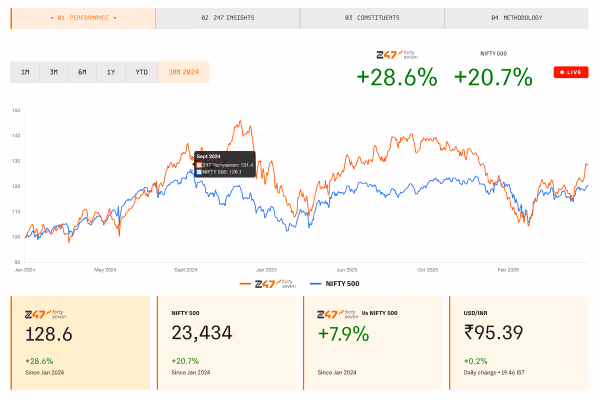Select the Jan 2024 range button
Viewport: 600px width, 400px height.
(x=184, y=72)
